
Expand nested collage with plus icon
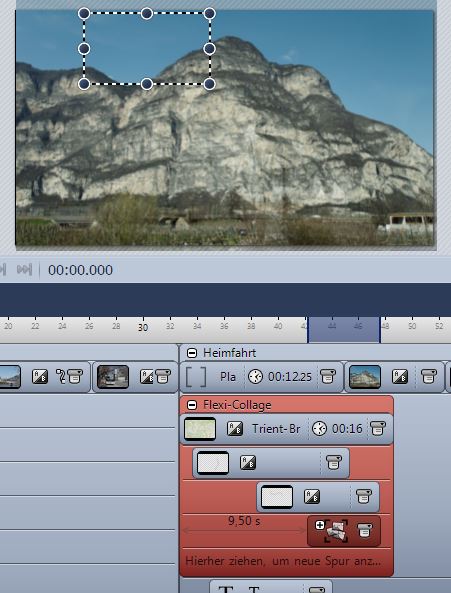pyautogui.click(x=320, y=525)
